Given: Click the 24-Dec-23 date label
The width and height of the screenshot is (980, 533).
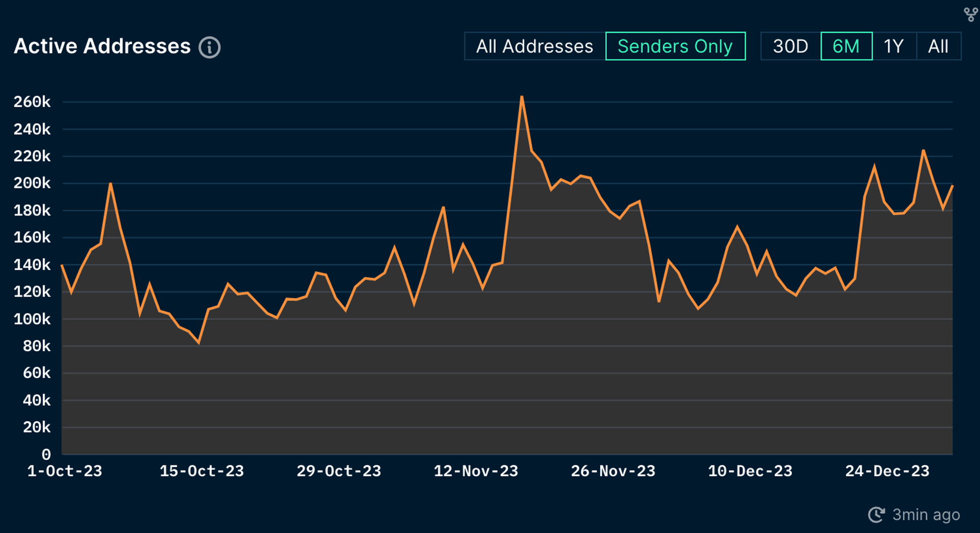Looking at the screenshot, I should click(x=887, y=471).
